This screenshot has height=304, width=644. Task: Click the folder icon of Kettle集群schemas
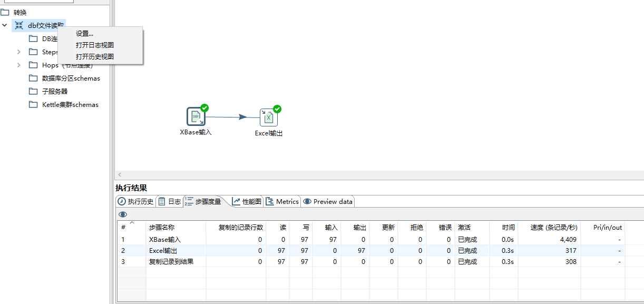(x=33, y=104)
